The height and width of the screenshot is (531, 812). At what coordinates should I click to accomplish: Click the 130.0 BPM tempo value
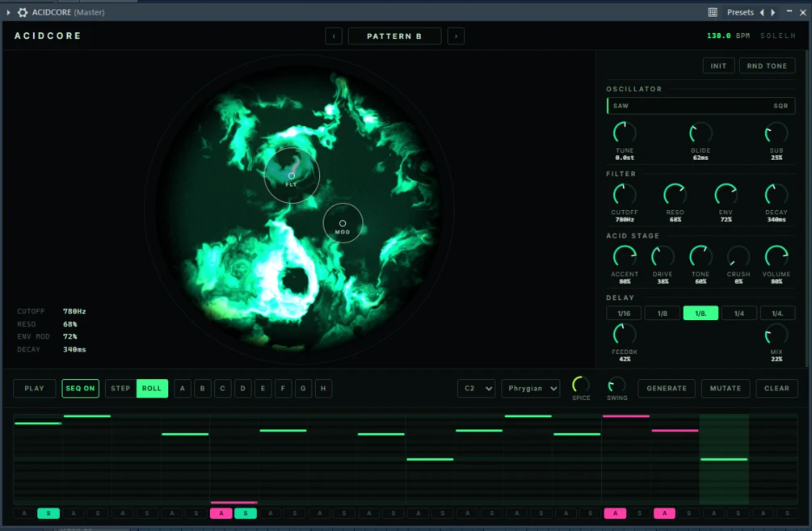pyautogui.click(x=719, y=36)
